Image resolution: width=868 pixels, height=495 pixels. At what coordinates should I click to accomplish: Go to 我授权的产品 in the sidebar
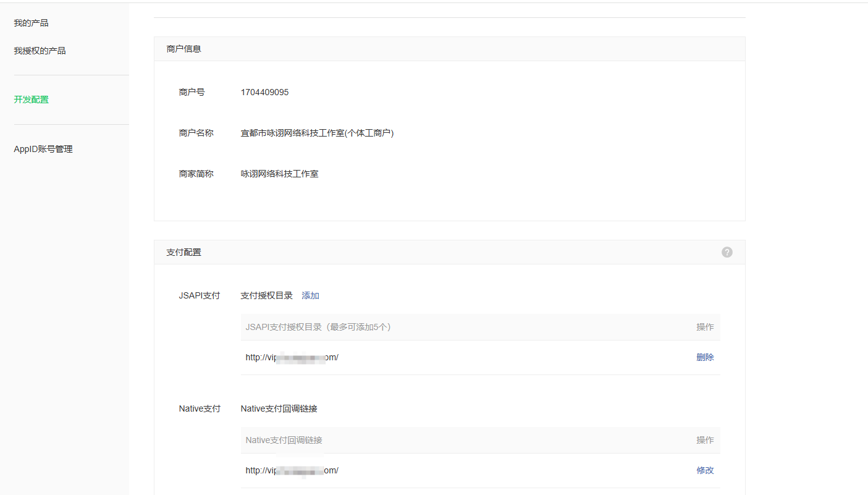click(40, 51)
